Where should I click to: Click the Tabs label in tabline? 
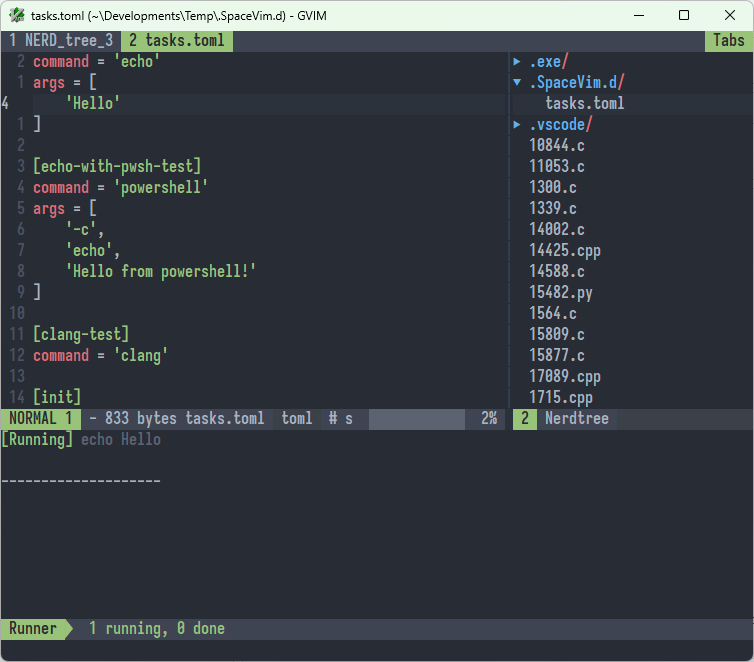coord(729,41)
